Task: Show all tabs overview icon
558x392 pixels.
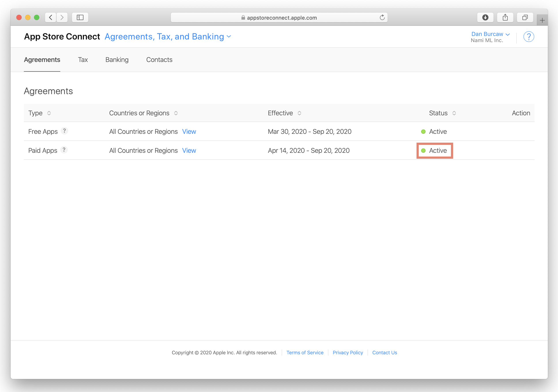Action: pos(525,17)
